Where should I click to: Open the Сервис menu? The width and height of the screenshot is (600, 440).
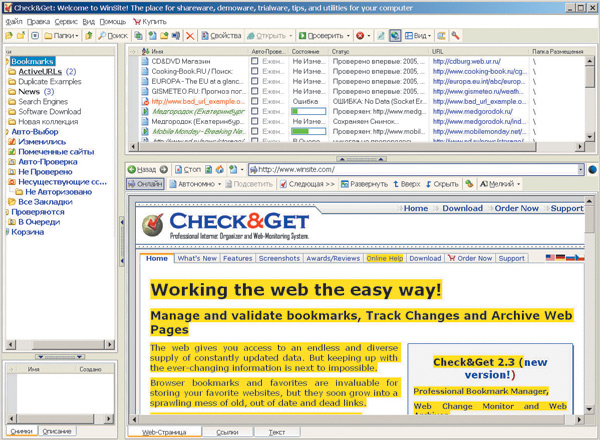point(66,22)
